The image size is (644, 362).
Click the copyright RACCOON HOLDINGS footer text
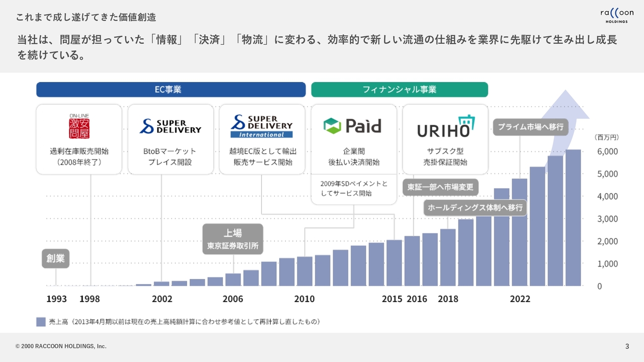click(61, 346)
